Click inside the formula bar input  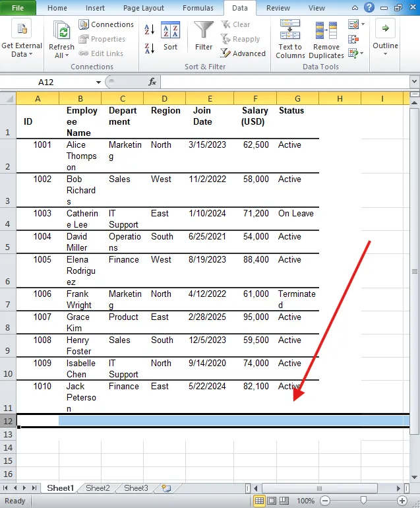click(285, 82)
